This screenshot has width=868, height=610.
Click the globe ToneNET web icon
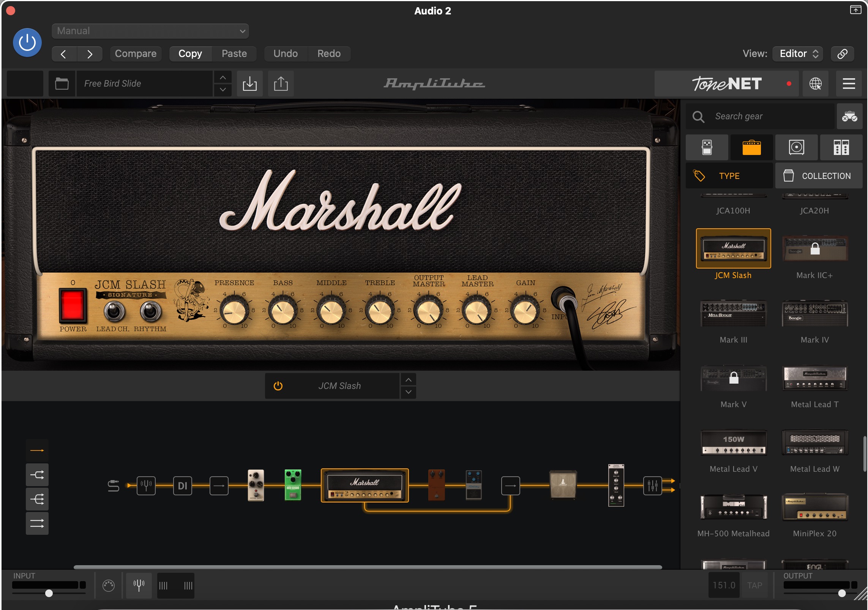[x=815, y=84]
